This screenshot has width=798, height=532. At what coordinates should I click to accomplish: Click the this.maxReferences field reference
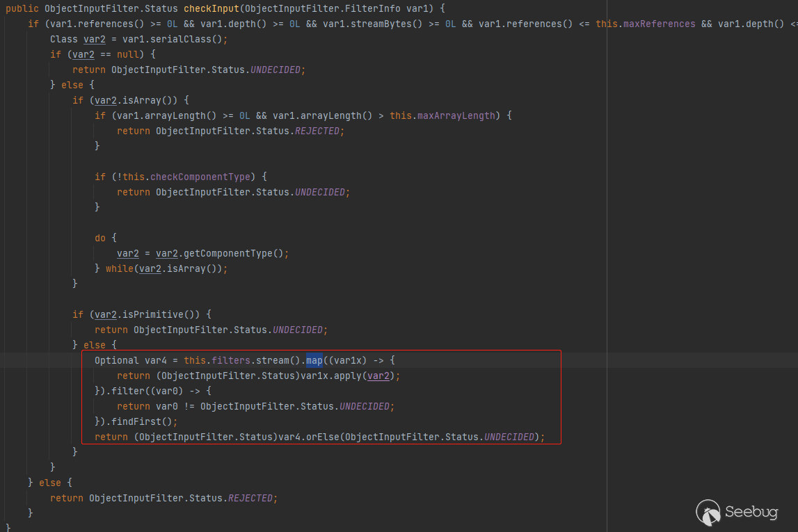click(x=646, y=24)
